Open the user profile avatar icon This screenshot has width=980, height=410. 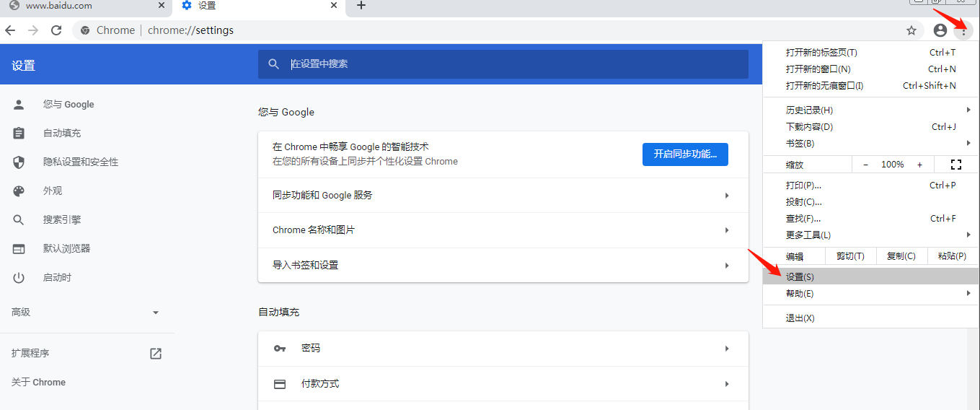940,30
